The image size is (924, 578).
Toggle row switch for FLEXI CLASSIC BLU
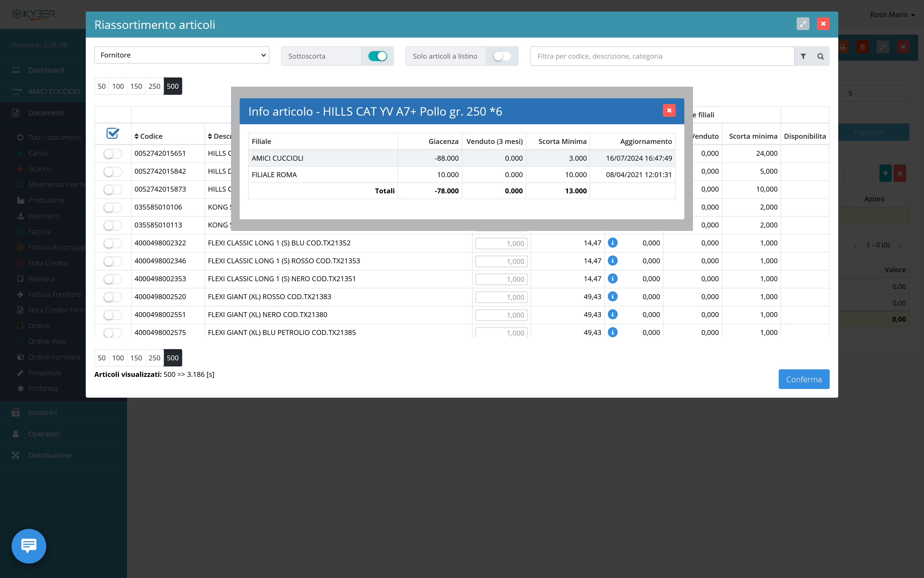(113, 244)
